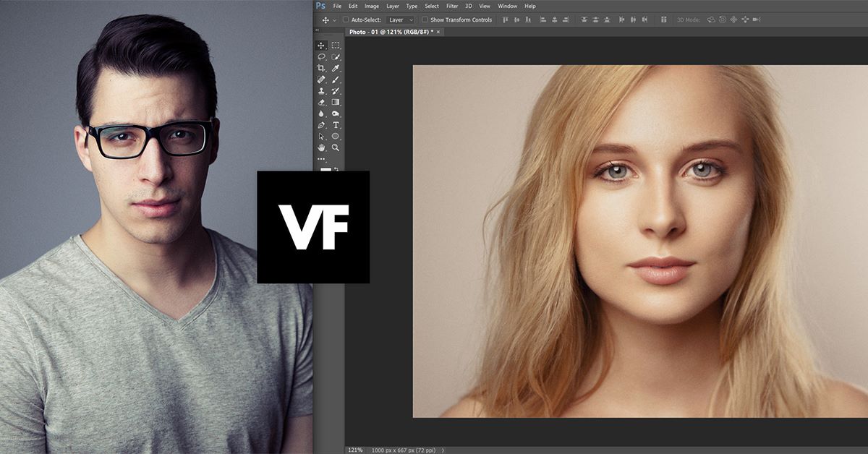Enable the Auto-Select checkbox
This screenshot has width=868, height=454.
pyautogui.click(x=346, y=20)
